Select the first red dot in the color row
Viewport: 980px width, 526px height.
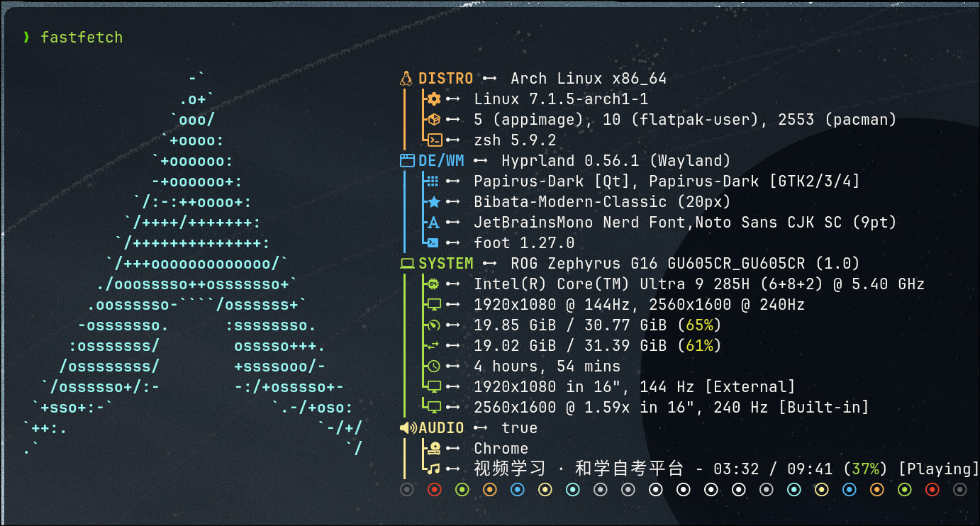tap(434, 490)
